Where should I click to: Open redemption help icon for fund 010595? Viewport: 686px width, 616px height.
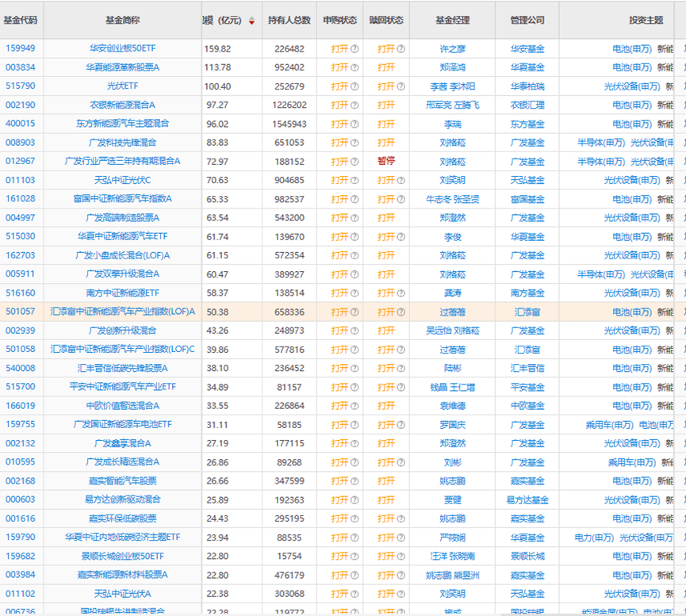point(401,463)
